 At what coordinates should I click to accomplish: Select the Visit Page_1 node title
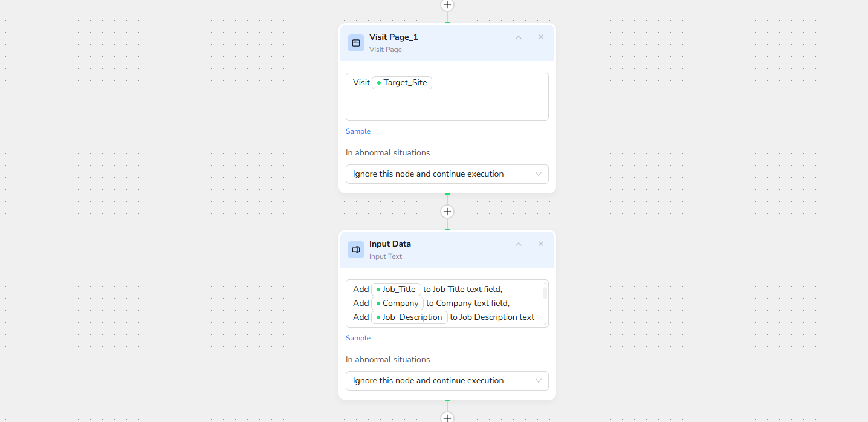tap(394, 37)
